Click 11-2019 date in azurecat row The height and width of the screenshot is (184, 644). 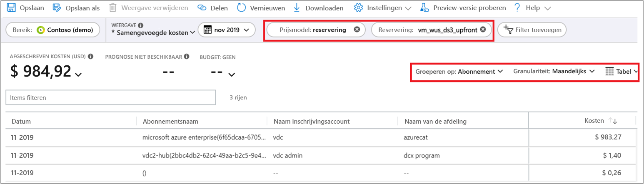click(x=22, y=138)
